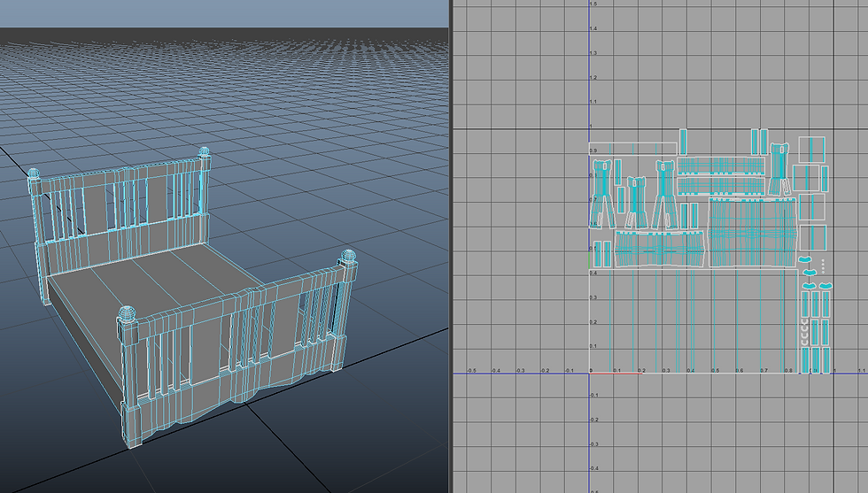Select the lower long horizontal strip UV shell
Screen dimensions: 868x493
(x=720, y=186)
